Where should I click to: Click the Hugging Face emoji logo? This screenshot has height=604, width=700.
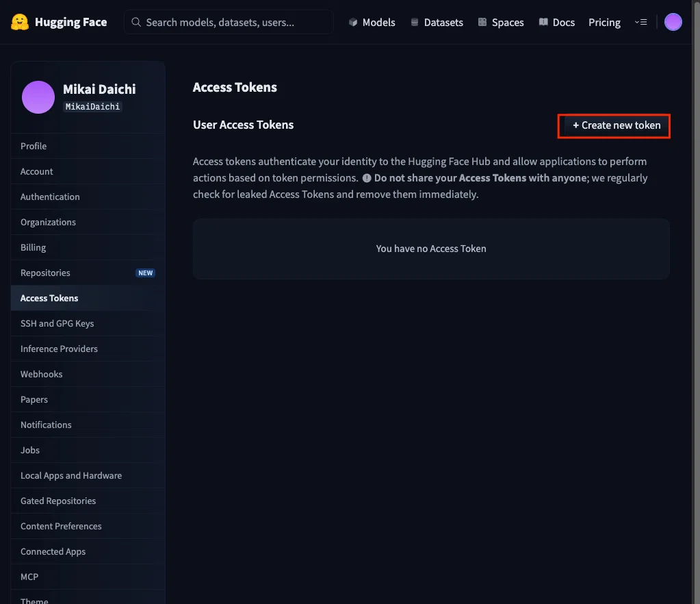20,22
